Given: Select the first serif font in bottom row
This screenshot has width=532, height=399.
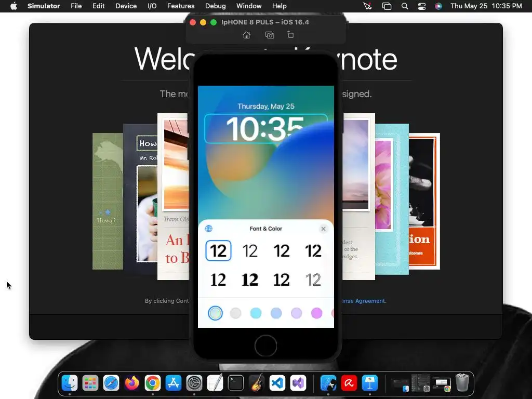Looking at the screenshot, I should [218, 280].
